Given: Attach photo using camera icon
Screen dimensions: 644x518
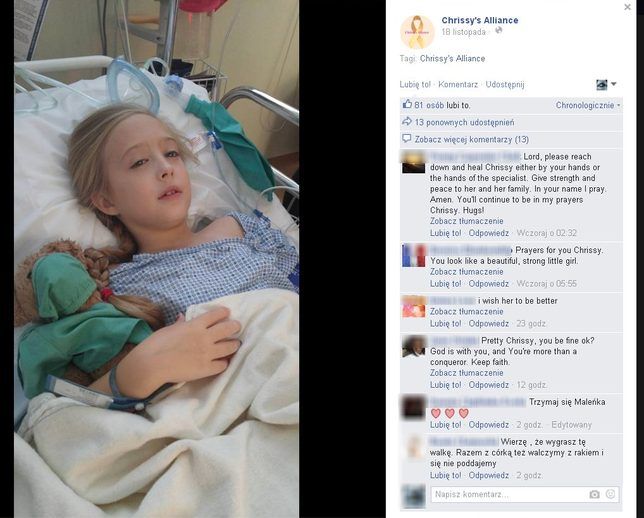Looking at the screenshot, I should coord(594,494).
